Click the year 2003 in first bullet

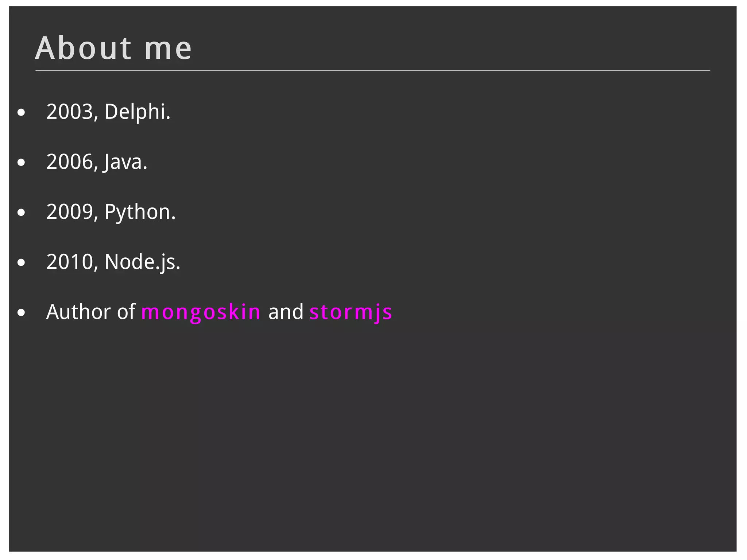coord(70,112)
